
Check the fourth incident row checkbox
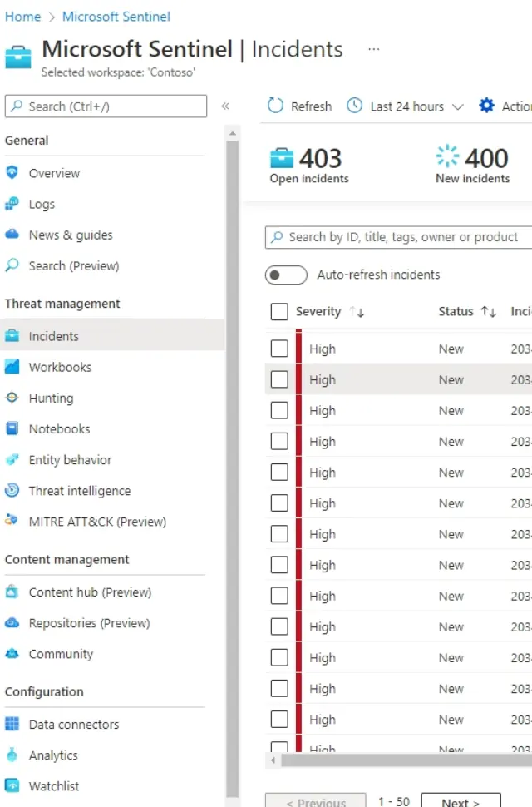[279, 441]
